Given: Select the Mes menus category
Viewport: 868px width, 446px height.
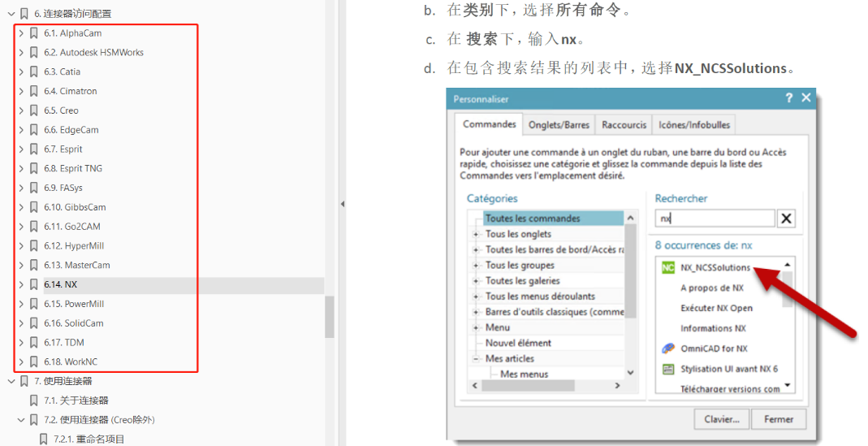Looking at the screenshot, I should (x=525, y=374).
